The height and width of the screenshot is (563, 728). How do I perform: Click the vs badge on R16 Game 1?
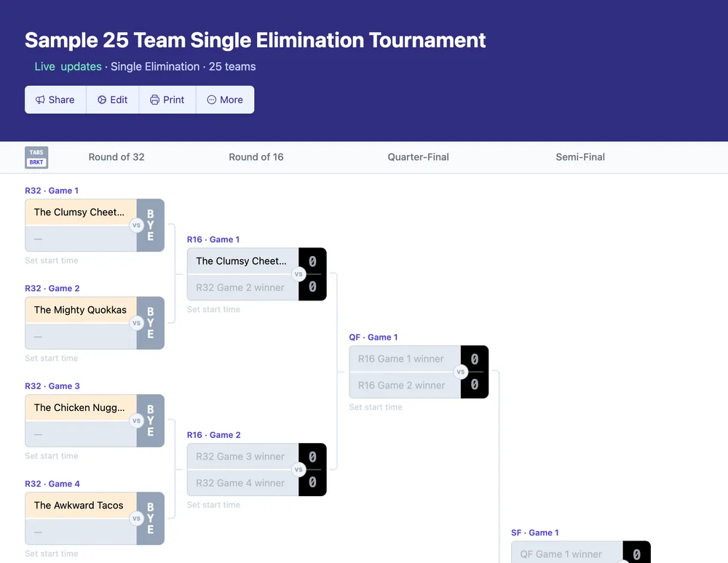[298, 274]
